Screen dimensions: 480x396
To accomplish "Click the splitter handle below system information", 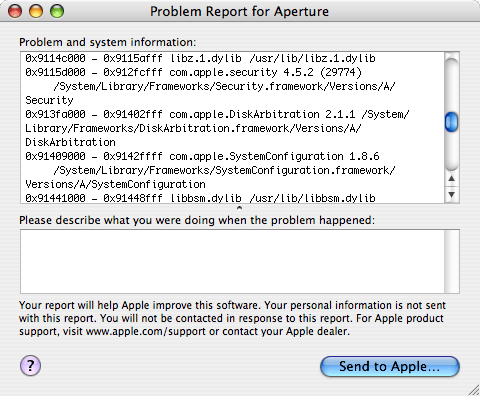I will [x=239, y=208].
